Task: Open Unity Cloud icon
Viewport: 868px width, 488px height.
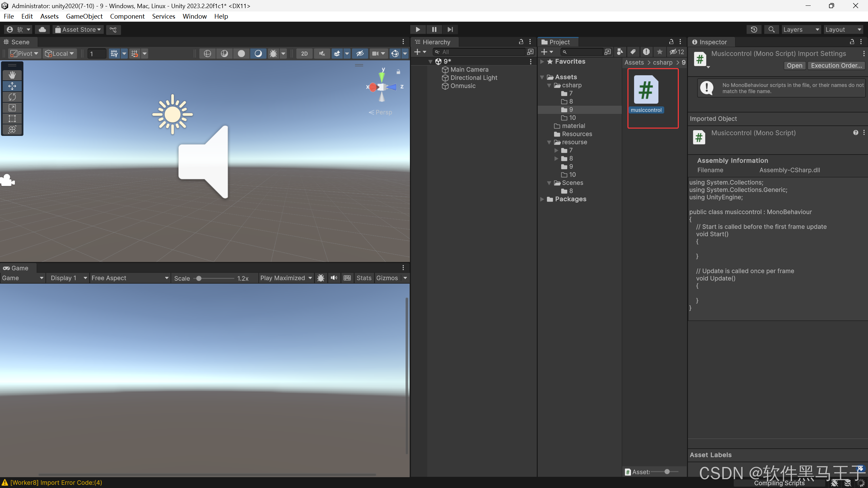Action: coord(42,29)
